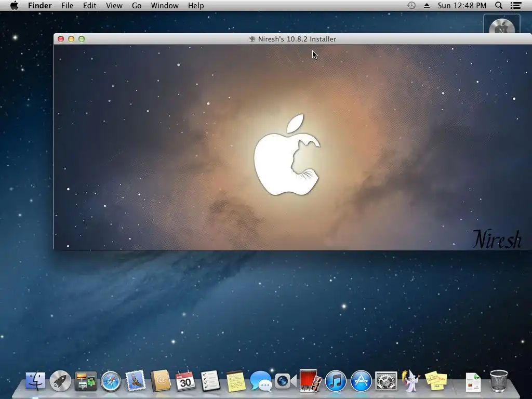
Task: Close Niresh's 10.8.2 Installer window
Action: (x=61, y=39)
